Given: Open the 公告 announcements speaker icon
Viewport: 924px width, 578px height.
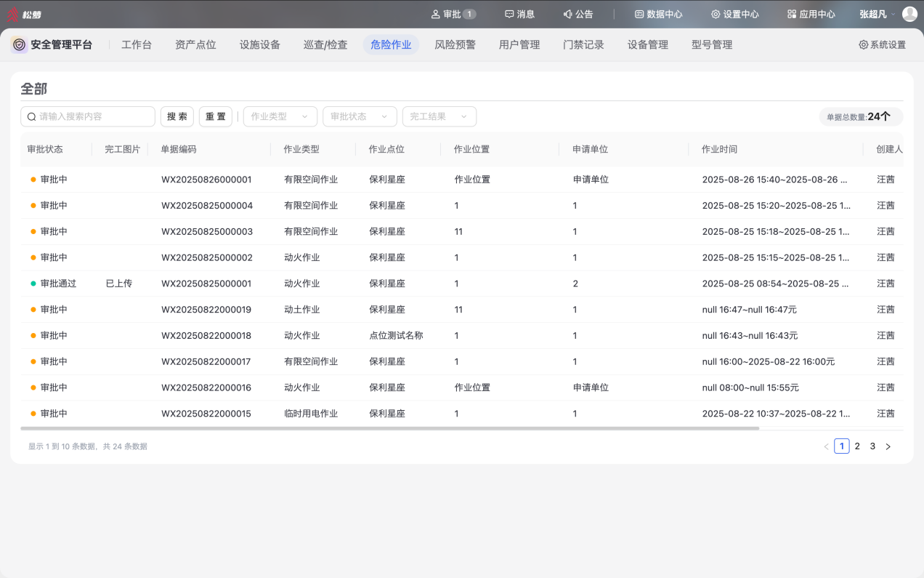Looking at the screenshot, I should pyautogui.click(x=567, y=14).
